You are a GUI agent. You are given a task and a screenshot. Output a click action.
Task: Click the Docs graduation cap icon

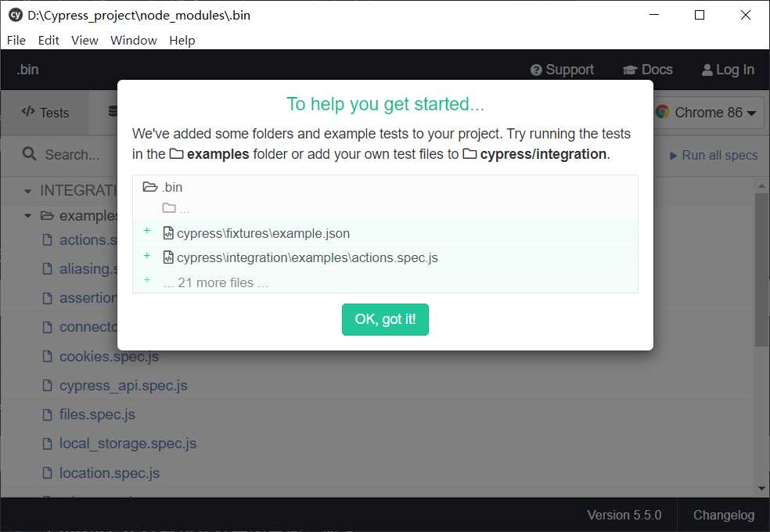(630, 70)
